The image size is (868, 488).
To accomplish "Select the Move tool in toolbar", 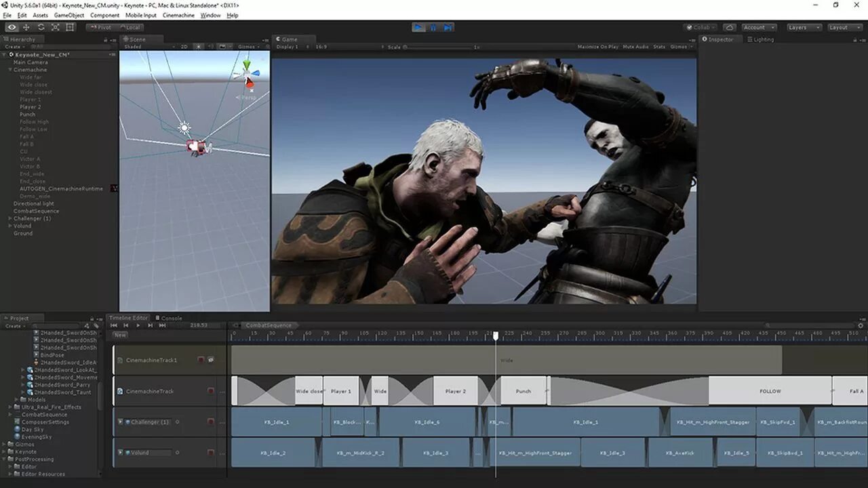I will coord(26,27).
